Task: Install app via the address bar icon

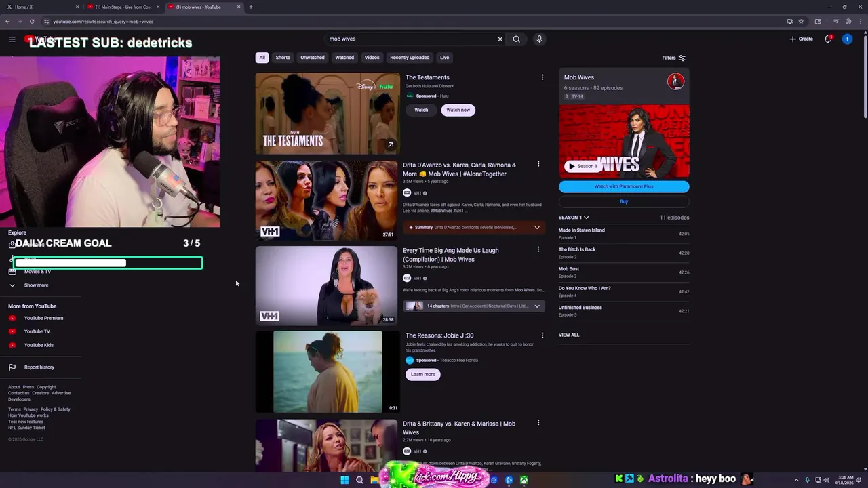Action: (789, 22)
